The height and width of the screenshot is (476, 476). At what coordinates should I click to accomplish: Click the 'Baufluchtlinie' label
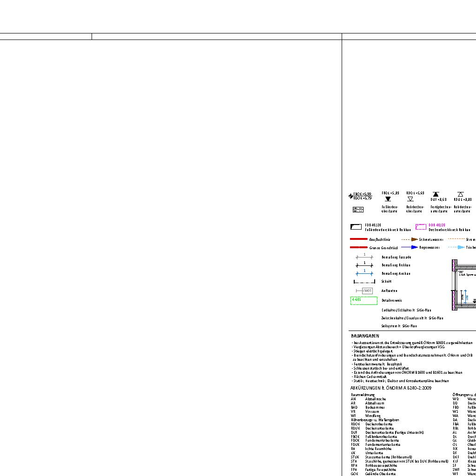pos(379,239)
